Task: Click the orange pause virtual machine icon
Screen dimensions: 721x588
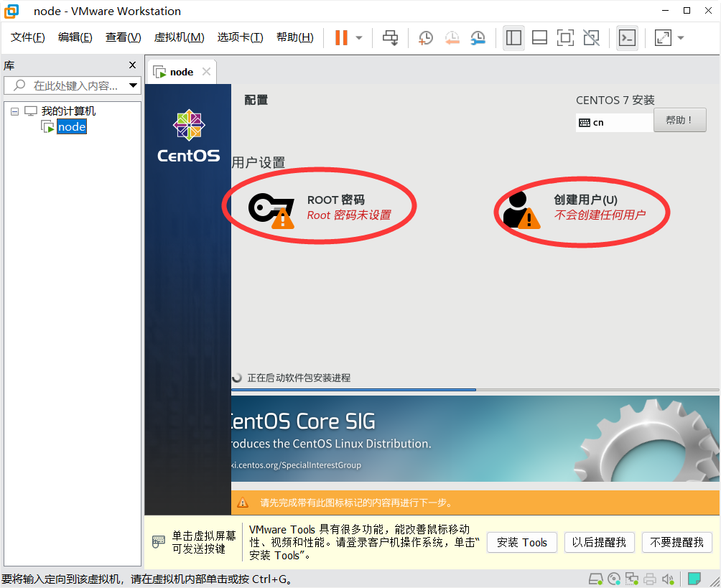Action: [x=341, y=38]
